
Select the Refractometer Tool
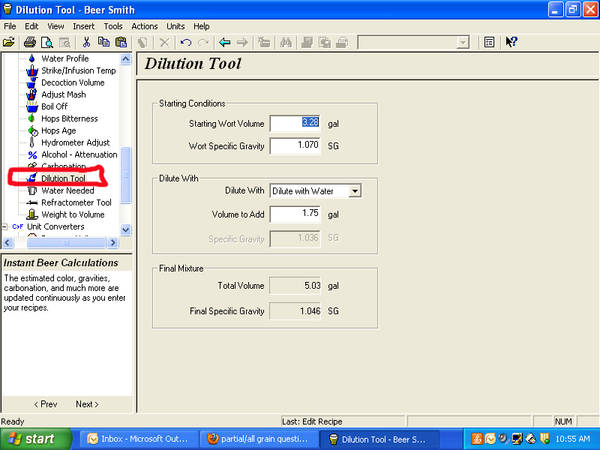tap(76, 202)
